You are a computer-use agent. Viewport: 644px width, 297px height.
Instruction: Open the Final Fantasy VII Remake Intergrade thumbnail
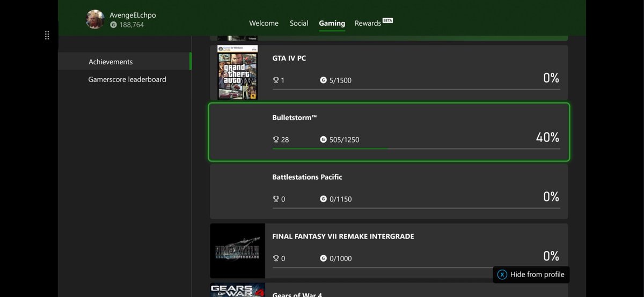click(x=237, y=251)
